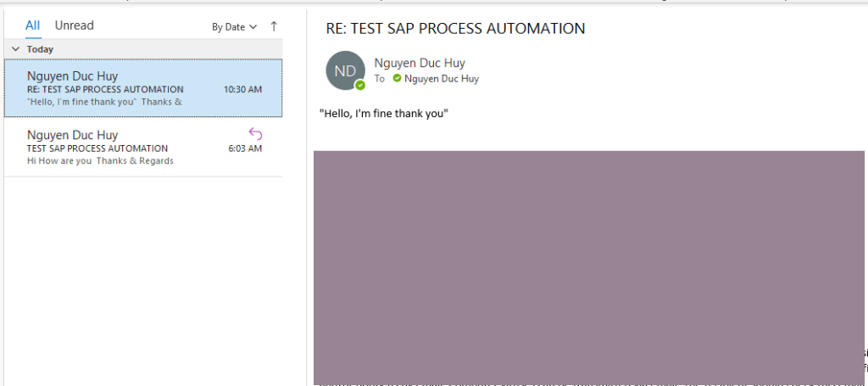
Task: Open the By Date sort dropdown
Action: pyautogui.click(x=234, y=27)
